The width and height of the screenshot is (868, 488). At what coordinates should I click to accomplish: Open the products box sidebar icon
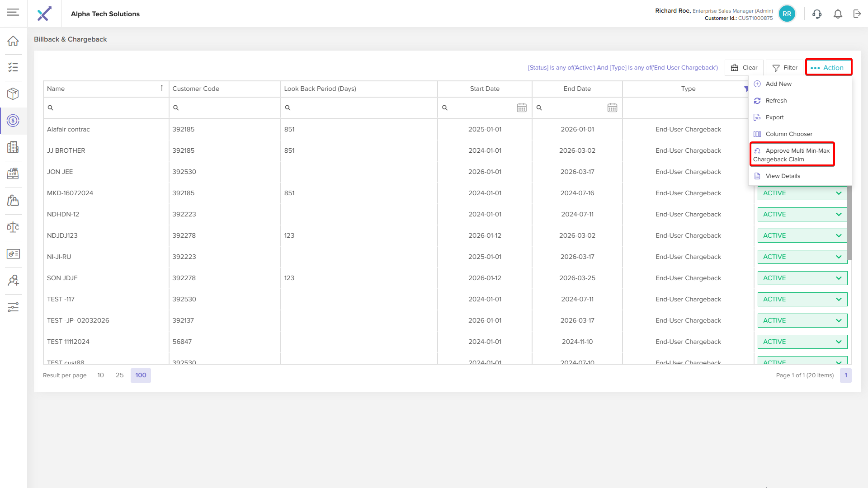(x=13, y=94)
